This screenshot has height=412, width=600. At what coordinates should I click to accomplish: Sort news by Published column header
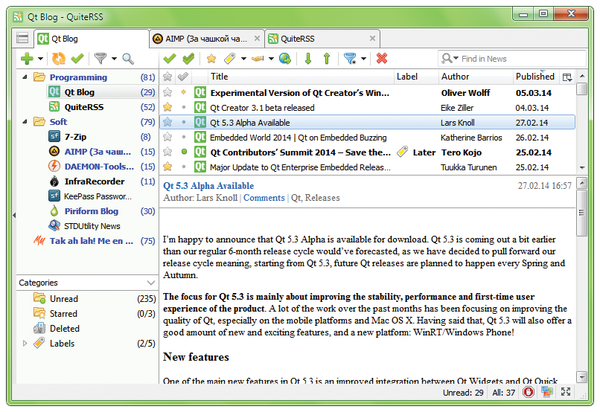click(536, 77)
